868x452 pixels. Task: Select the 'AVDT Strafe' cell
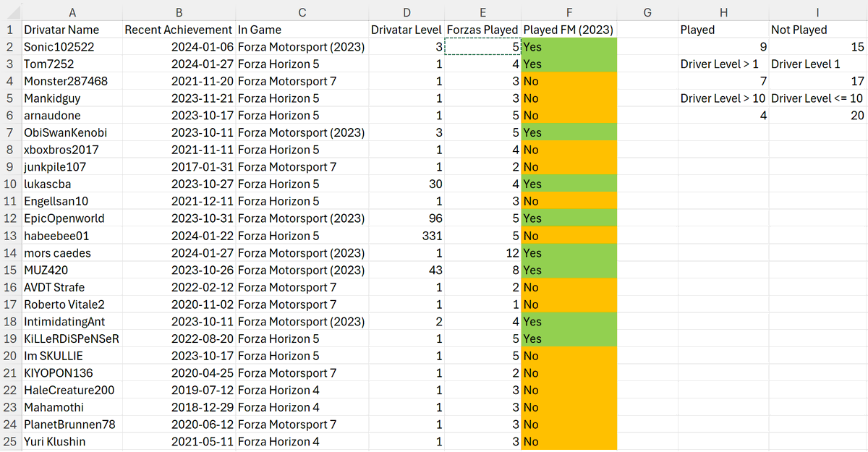click(72, 287)
